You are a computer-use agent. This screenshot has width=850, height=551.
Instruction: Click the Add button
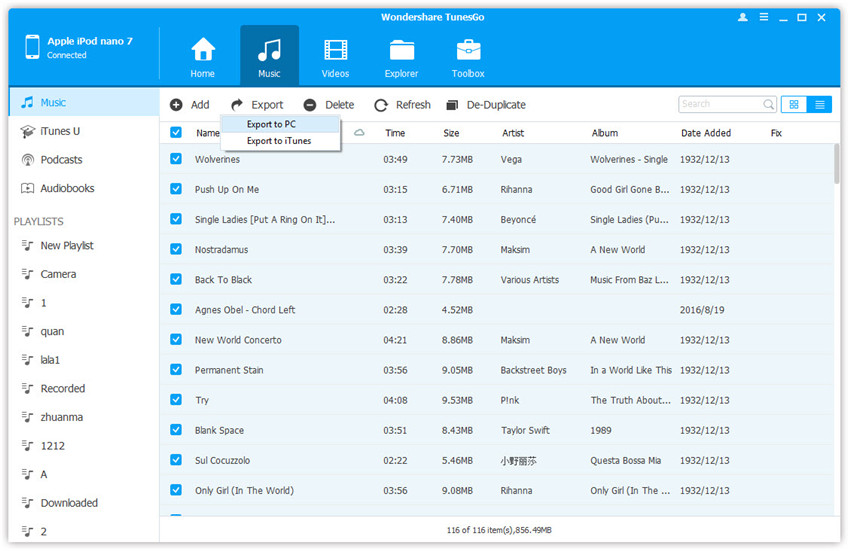190,105
